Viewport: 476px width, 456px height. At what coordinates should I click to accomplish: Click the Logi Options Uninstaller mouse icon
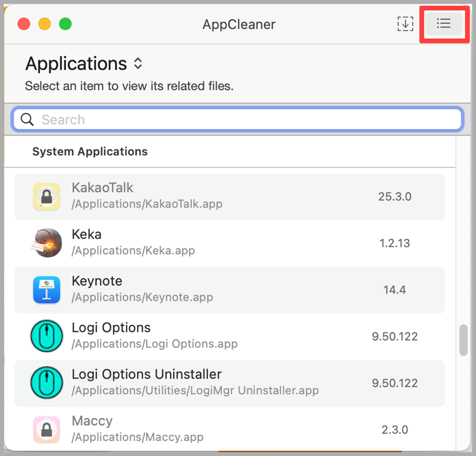coord(47,383)
